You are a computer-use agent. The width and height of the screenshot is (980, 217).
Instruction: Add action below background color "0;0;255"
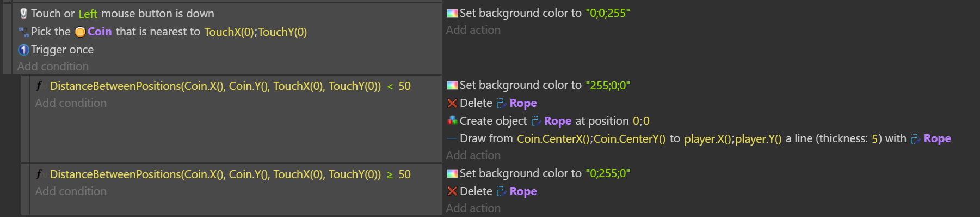tap(473, 30)
